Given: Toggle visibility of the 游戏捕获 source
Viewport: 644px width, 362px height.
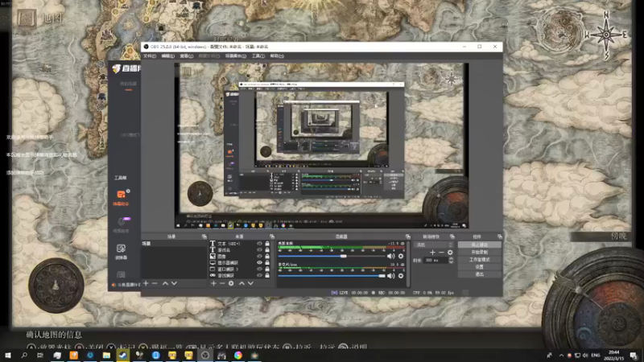Looking at the screenshot, I should (259, 275).
